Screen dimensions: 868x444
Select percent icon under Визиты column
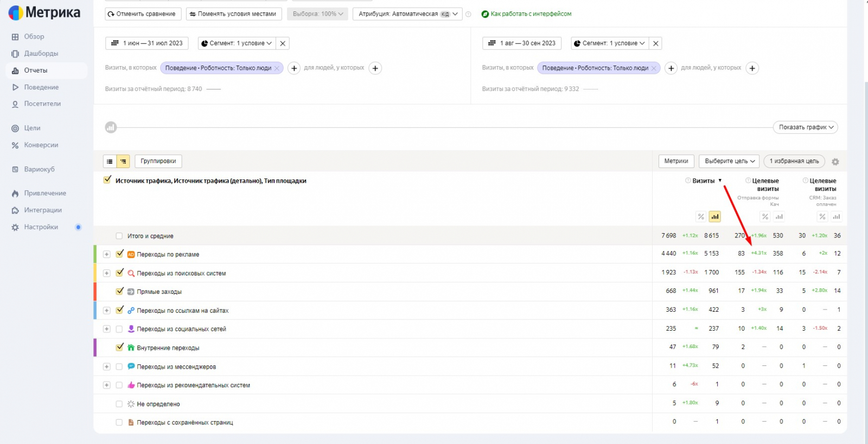701,217
